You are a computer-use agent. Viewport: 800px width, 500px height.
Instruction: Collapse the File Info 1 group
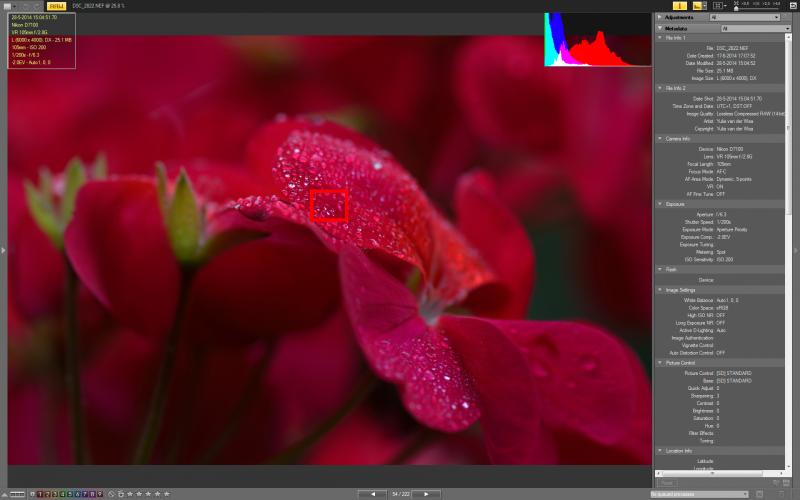[x=660, y=38]
